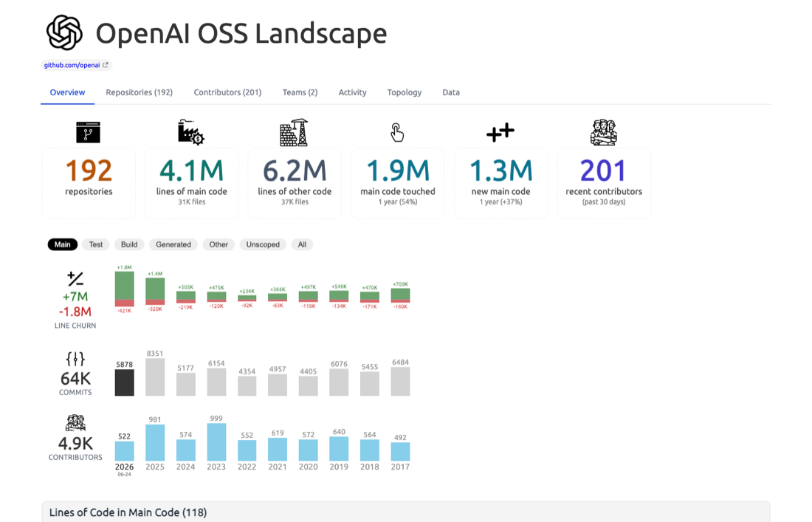Click the LINE CHURN label
The height and width of the screenshot is (522, 812).
pos(75,326)
